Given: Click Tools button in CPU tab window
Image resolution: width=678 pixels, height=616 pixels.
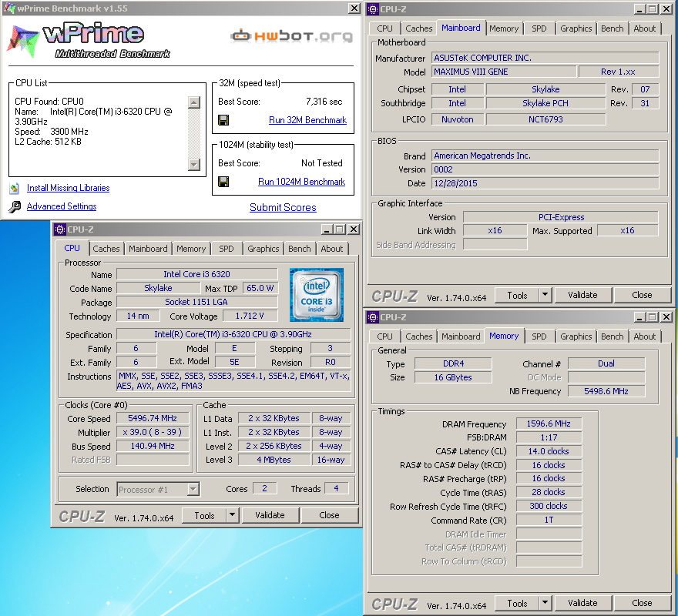Looking at the screenshot, I should (204, 515).
